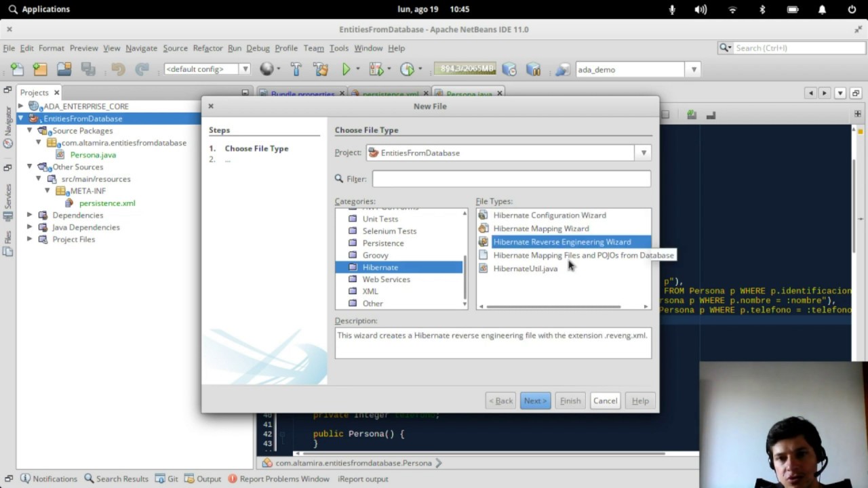This screenshot has width=868, height=488.
Task: Click the search magnifier icon in toolbar
Action: [725, 47]
